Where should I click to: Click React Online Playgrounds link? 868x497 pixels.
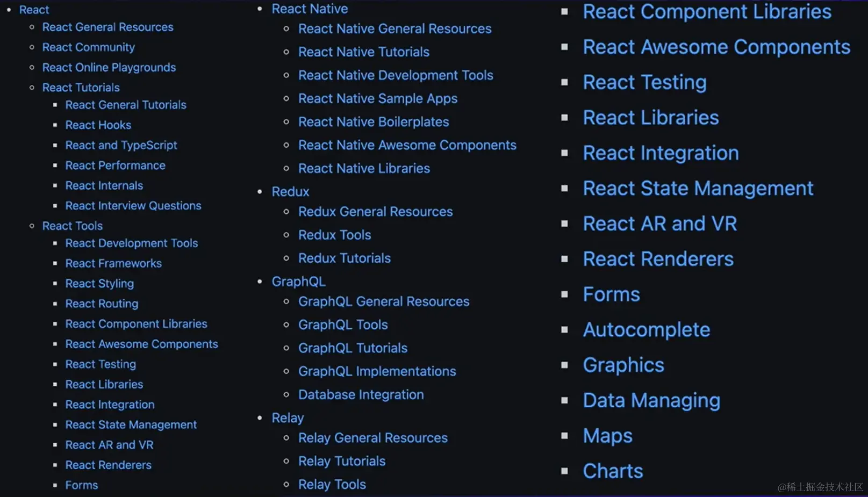[x=109, y=67]
